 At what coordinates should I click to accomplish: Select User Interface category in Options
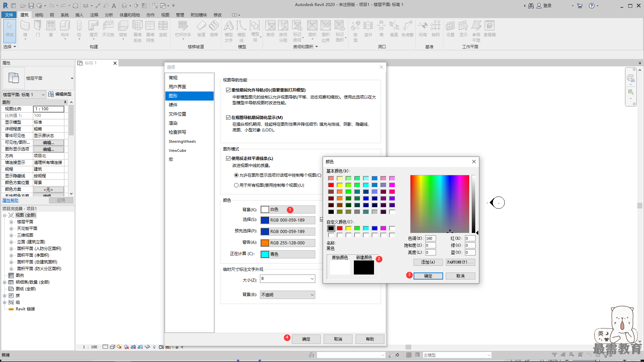pos(190,87)
